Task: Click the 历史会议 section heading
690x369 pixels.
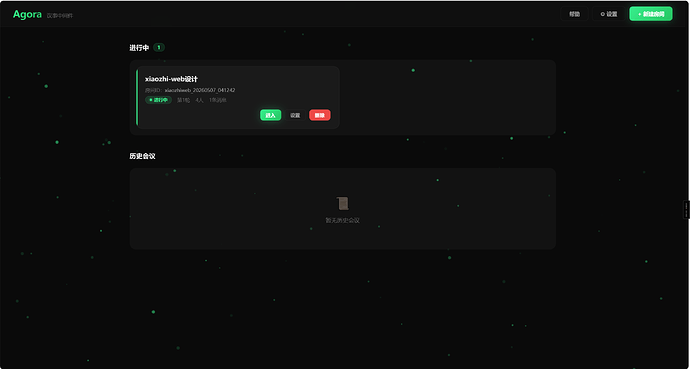Action: click(142, 156)
